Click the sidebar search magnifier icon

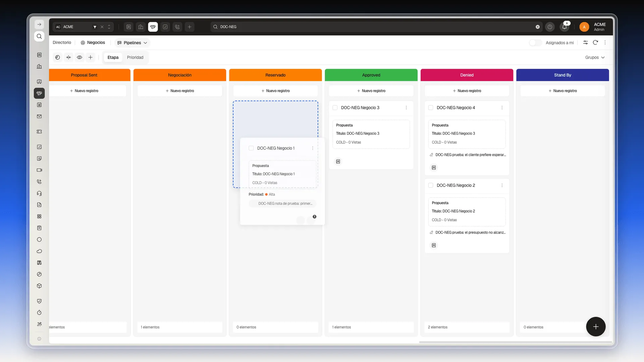39,36
